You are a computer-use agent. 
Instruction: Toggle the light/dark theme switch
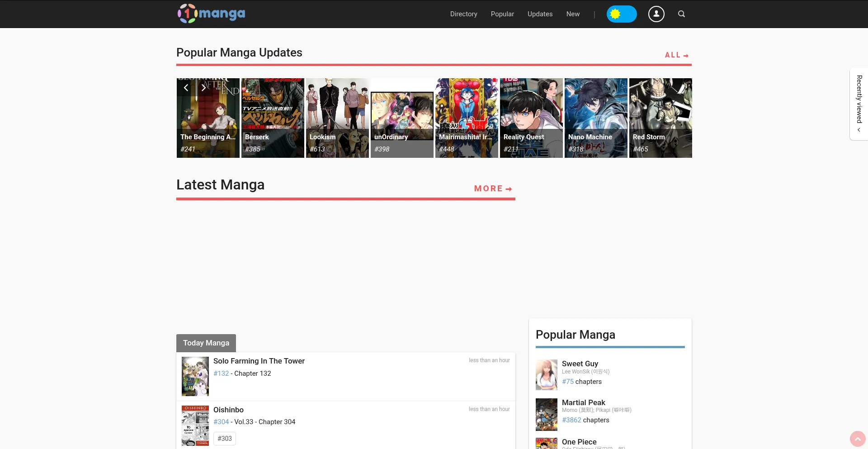point(622,14)
